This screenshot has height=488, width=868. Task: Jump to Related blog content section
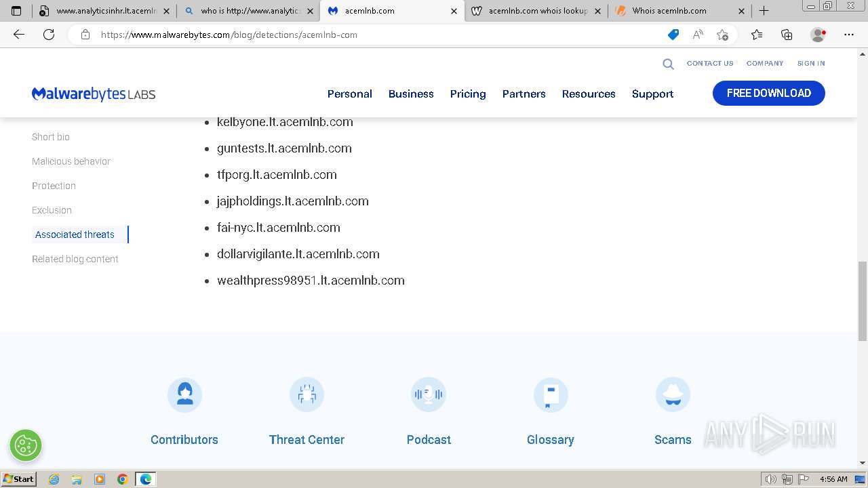click(75, 259)
